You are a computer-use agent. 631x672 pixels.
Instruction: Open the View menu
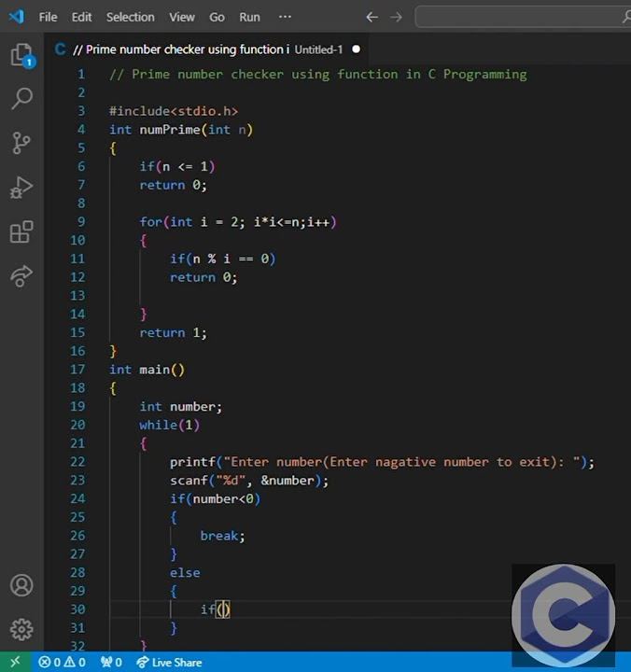click(182, 17)
